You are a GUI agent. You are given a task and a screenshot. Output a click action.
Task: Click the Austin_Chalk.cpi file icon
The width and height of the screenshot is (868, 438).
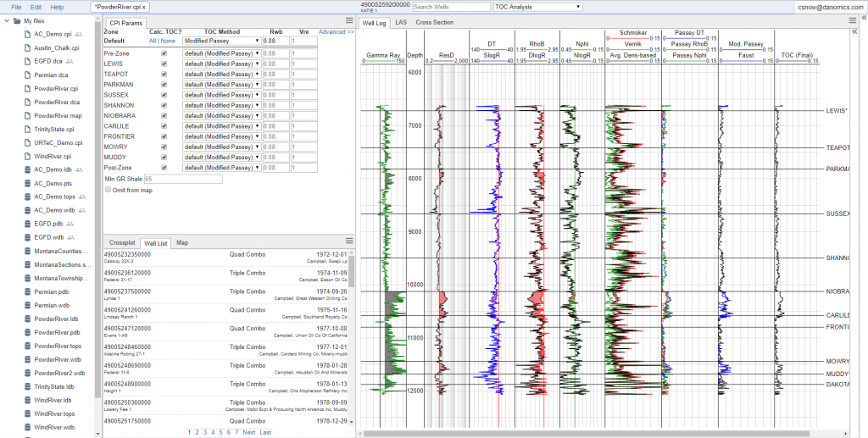pyautogui.click(x=27, y=48)
